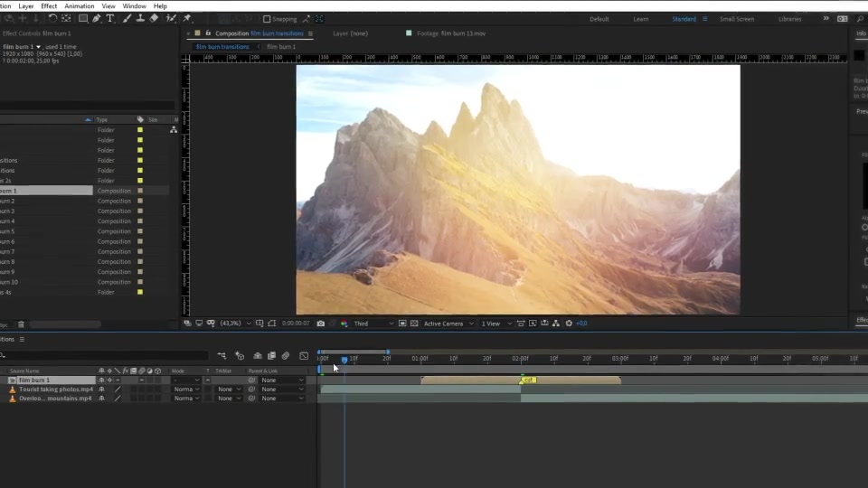Image resolution: width=868 pixels, height=488 pixels.
Task: Toggle transparency grid in the viewer footer
Action: point(414,324)
